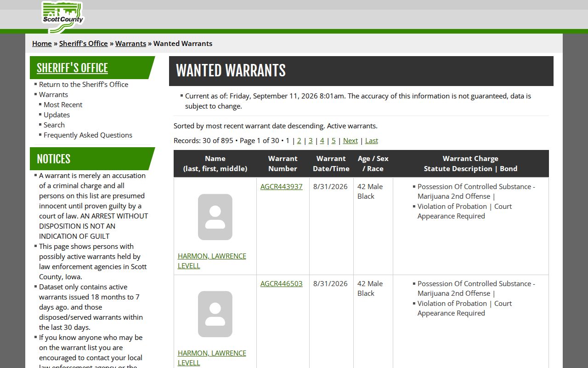Screen dimensions: 588x368
Task: Go to page 2 of results
Action: click(x=299, y=140)
